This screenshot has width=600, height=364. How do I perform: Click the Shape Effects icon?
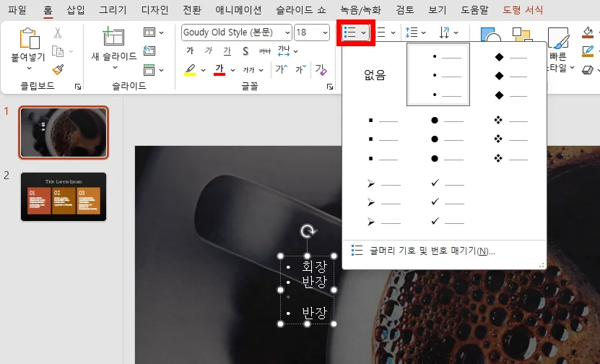[588, 69]
